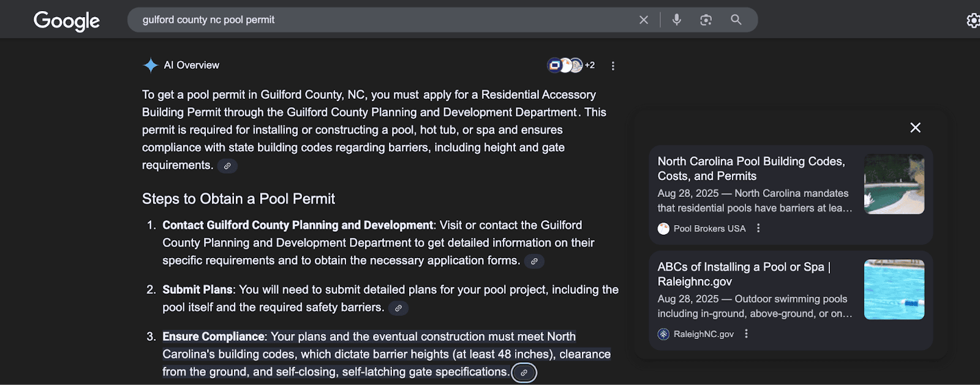Open more options for RaleighNC.gov result

point(746,334)
